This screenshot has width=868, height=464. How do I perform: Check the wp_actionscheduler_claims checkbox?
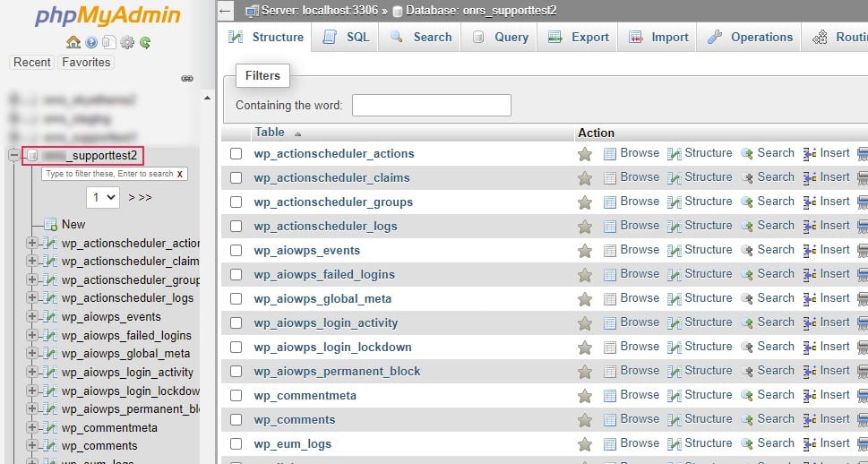[236, 177]
